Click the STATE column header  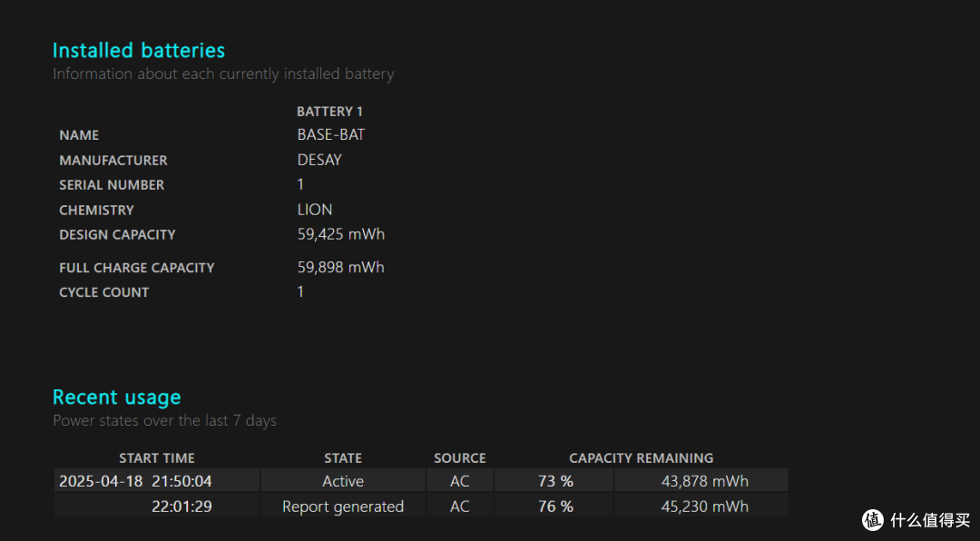[343, 457]
